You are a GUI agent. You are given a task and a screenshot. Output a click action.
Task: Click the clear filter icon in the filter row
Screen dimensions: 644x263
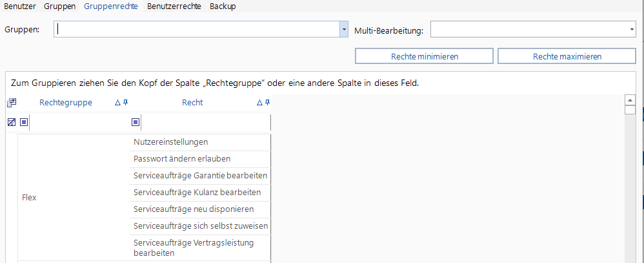11,122
